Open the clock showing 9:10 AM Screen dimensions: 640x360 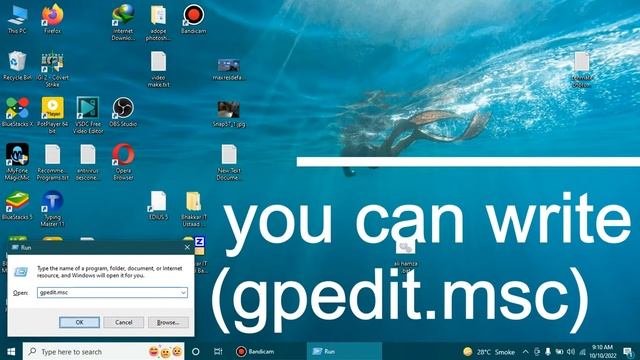[x=603, y=351]
